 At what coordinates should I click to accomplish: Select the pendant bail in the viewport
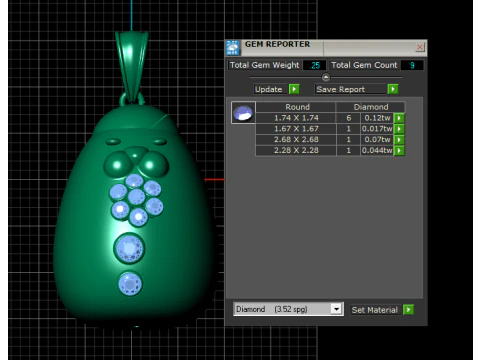[x=132, y=67]
